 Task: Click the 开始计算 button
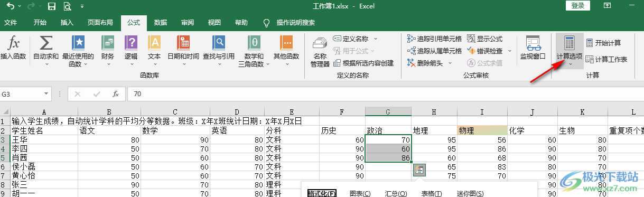point(603,43)
